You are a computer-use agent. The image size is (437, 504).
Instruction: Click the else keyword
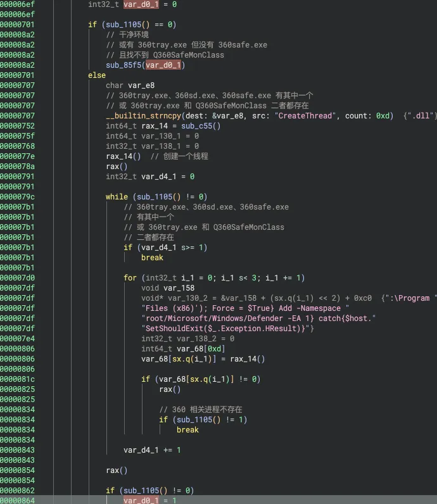(x=97, y=75)
